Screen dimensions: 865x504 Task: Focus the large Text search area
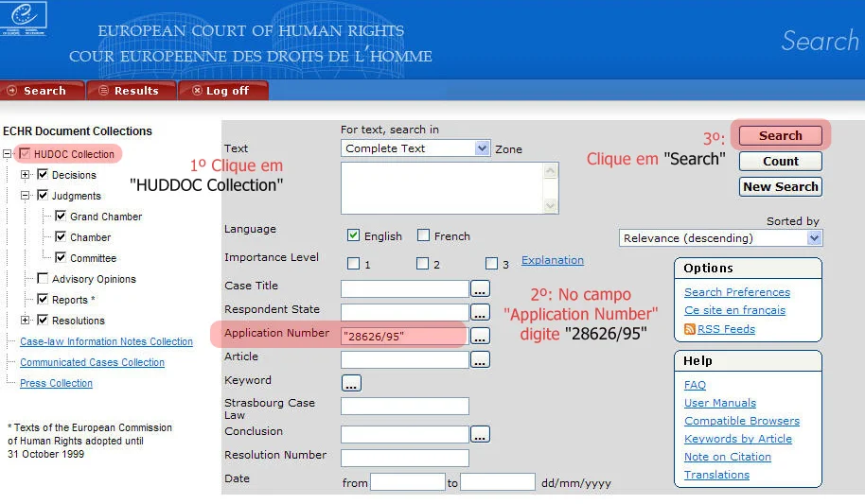tap(442, 188)
